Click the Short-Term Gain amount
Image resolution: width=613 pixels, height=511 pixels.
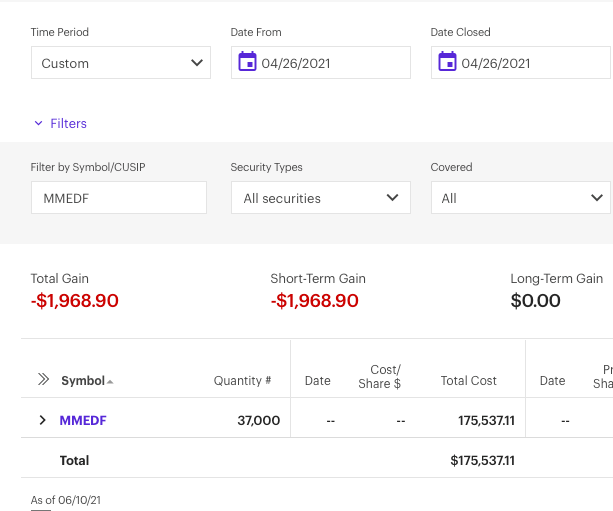pos(314,301)
